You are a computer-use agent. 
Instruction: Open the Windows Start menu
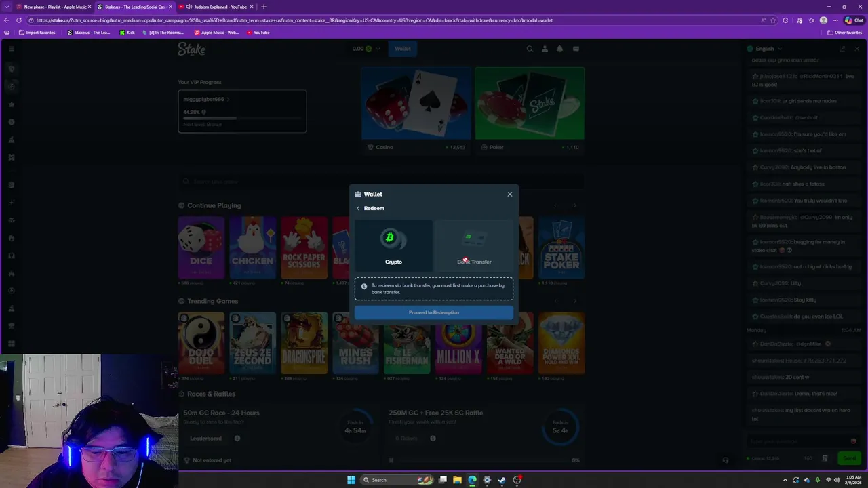pos(351,480)
